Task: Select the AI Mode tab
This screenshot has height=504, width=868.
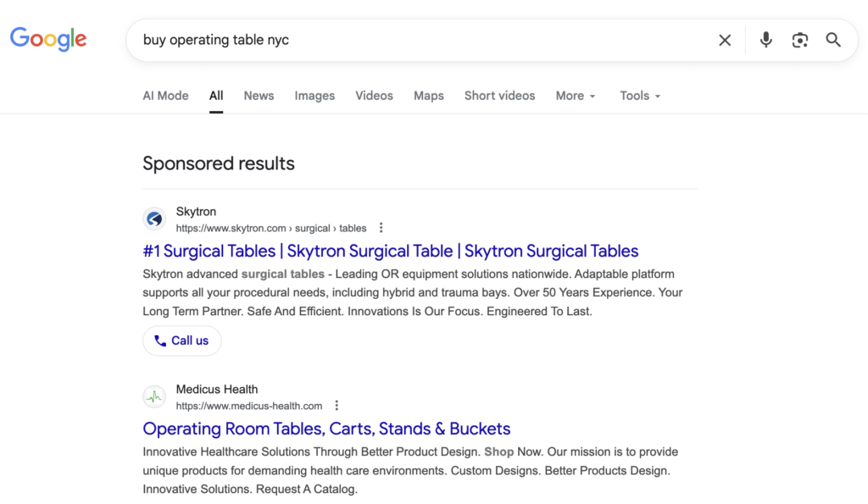Action: pyautogui.click(x=165, y=96)
